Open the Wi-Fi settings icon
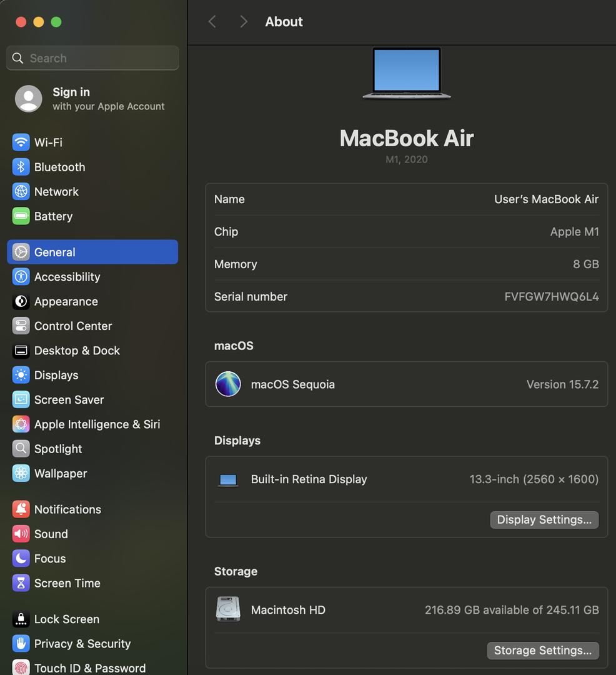This screenshot has height=675, width=616. (x=21, y=142)
